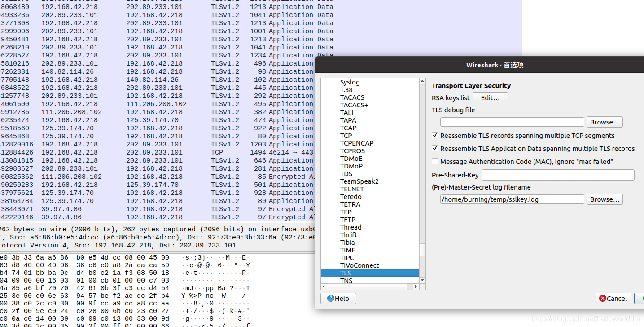Select packet row from source 140.82.114.26

[158, 71]
